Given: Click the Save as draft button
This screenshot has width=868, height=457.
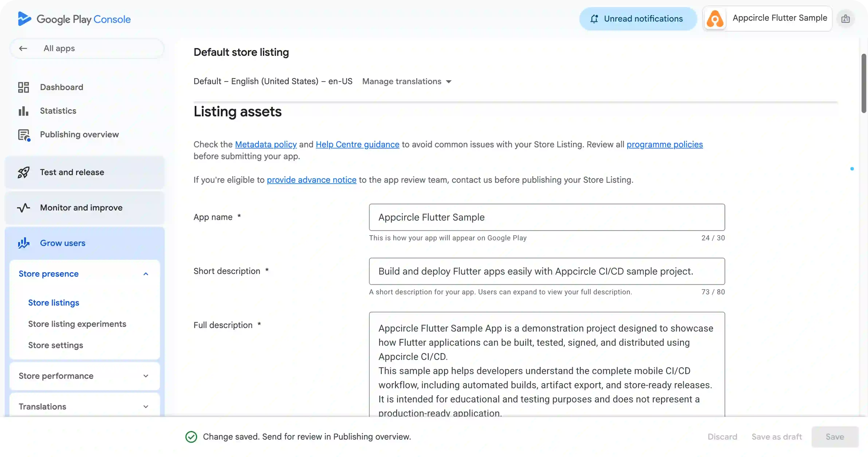Looking at the screenshot, I should pos(776,437).
